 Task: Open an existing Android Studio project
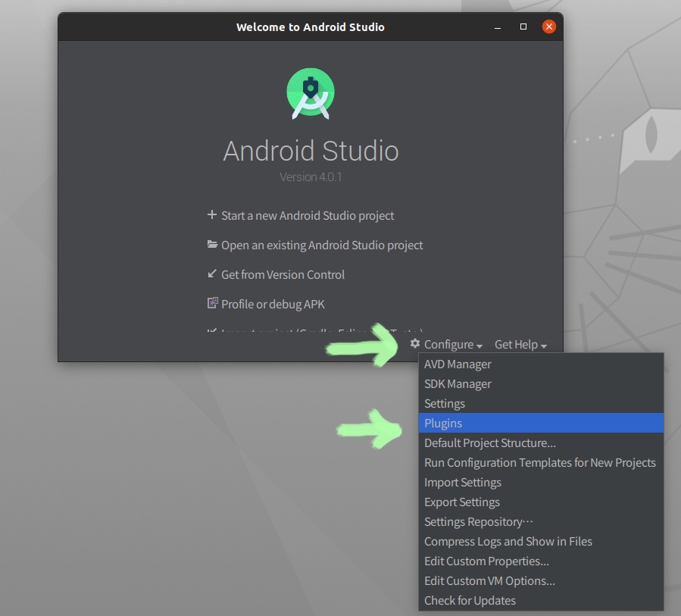tap(322, 245)
